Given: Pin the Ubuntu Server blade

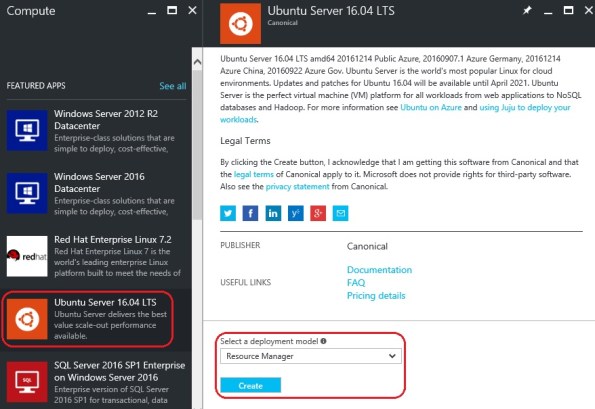Looking at the screenshot, I should [x=527, y=11].
